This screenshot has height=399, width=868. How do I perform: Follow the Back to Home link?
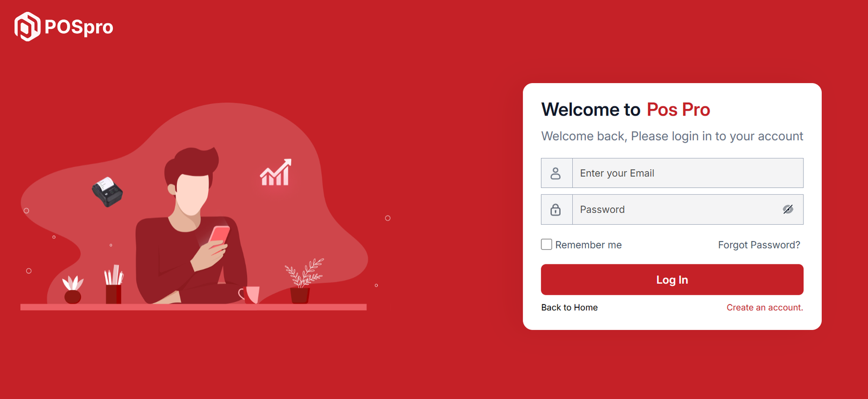point(570,307)
